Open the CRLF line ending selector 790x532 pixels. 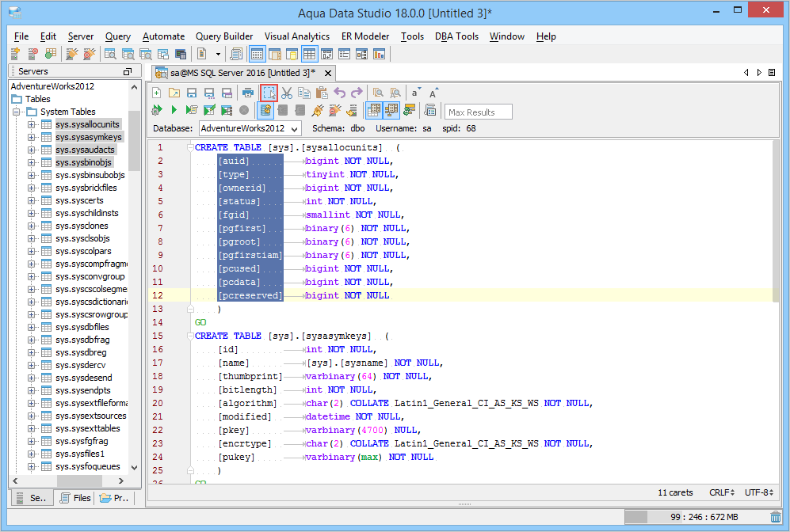[x=721, y=492]
